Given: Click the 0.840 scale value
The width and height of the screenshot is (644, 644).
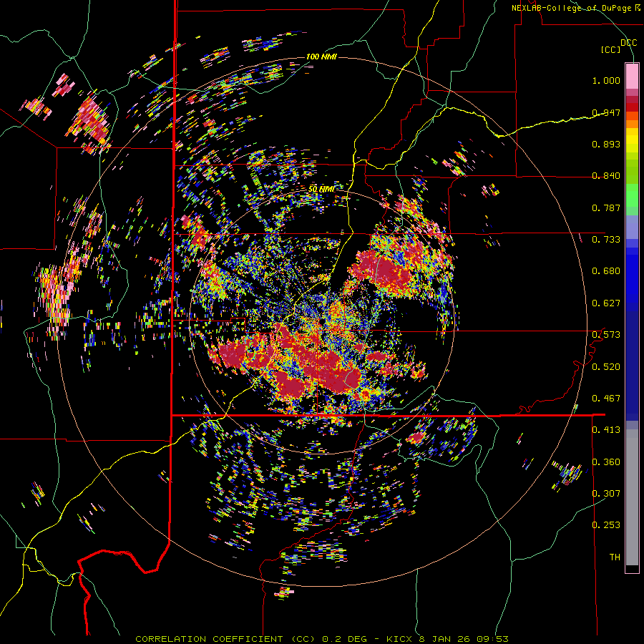Looking at the screenshot, I should pyautogui.click(x=606, y=176).
